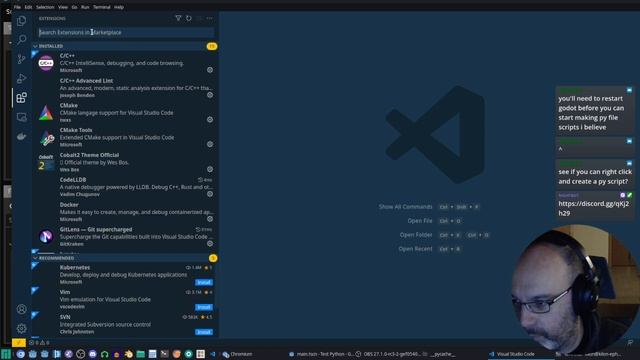
Task: Click the CMake Tools logo
Action: pyautogui.click(x=46, y=138)
